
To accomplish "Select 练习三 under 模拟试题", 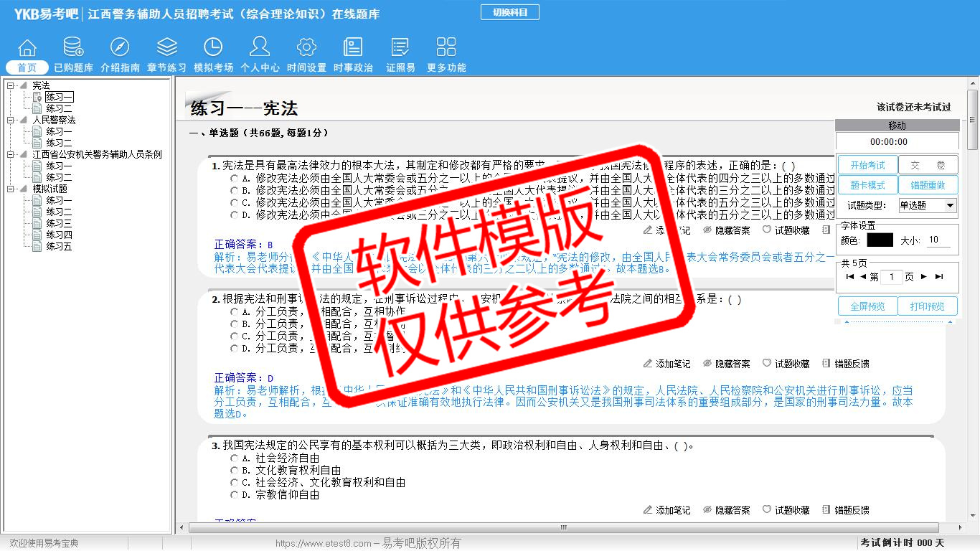I will click(x=60, y=224).
